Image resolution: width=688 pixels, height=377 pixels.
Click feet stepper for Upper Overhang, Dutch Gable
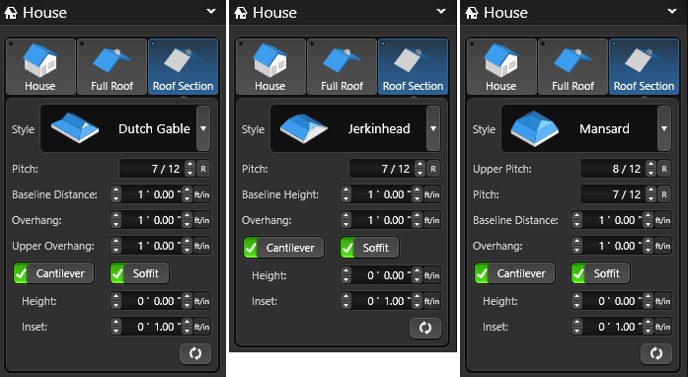[x=116, y=246]
